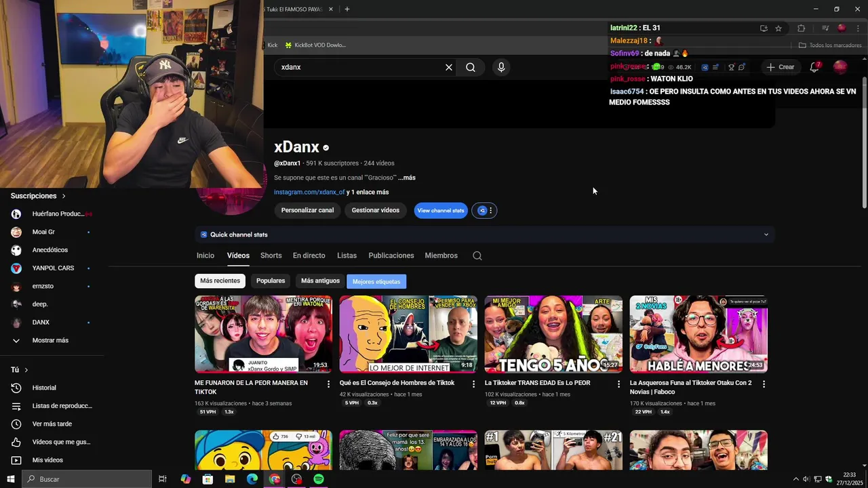Open the account avatar menu

(840, 67)
